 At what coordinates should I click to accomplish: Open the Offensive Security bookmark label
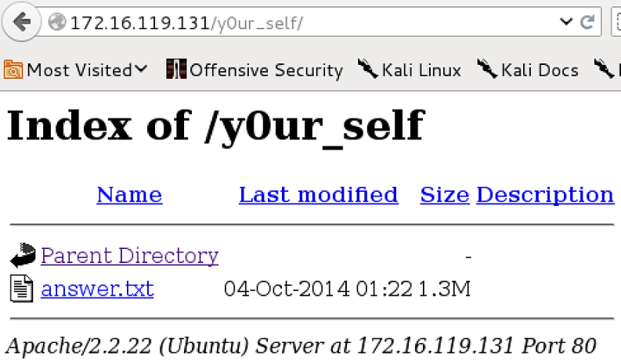[x=266, y=70]
